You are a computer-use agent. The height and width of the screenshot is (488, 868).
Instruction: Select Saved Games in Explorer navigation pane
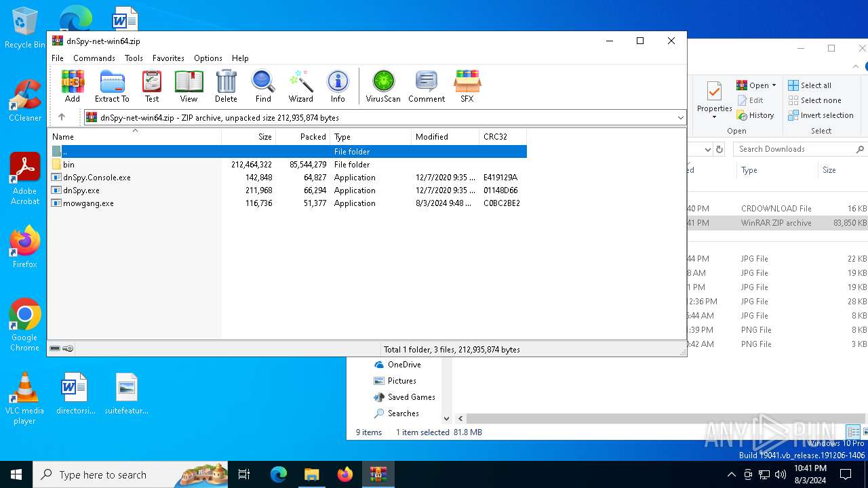[x=411, y=397]
